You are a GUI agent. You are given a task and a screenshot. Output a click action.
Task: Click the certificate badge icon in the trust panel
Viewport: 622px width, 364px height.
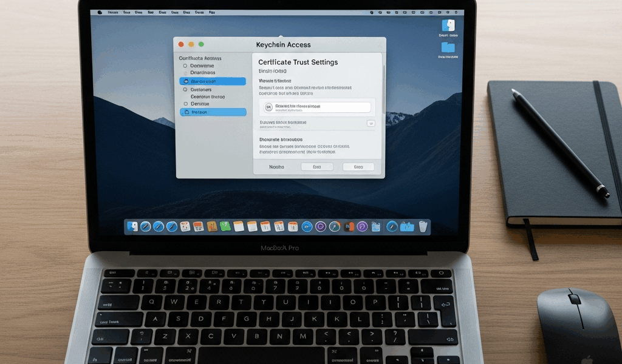pos(267,107)
